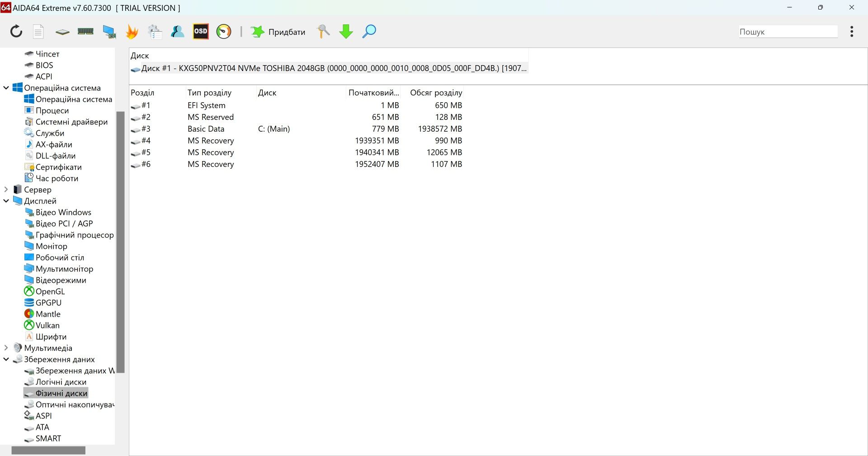868x456 pixels.
Task: Click the OpenGL icon in tree
Action: pos(29,291)
